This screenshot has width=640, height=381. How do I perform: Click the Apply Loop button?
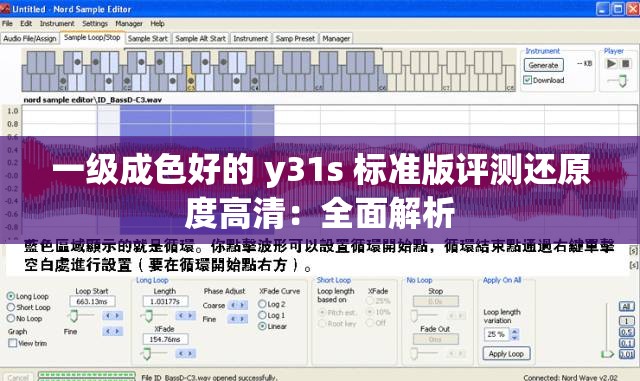click(506, 354)
